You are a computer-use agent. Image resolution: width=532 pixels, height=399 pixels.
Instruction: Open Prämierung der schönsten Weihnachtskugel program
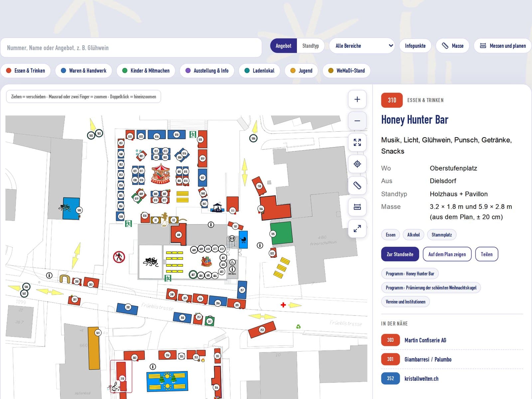(x=431, y=288)
